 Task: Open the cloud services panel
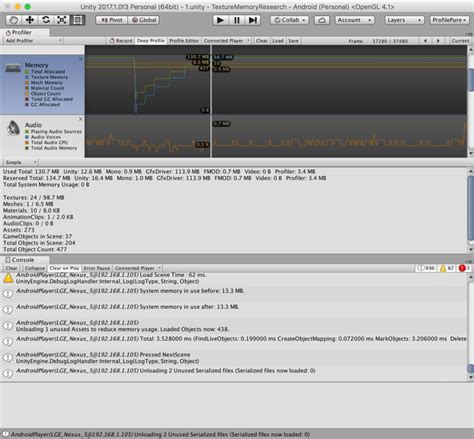321,20
